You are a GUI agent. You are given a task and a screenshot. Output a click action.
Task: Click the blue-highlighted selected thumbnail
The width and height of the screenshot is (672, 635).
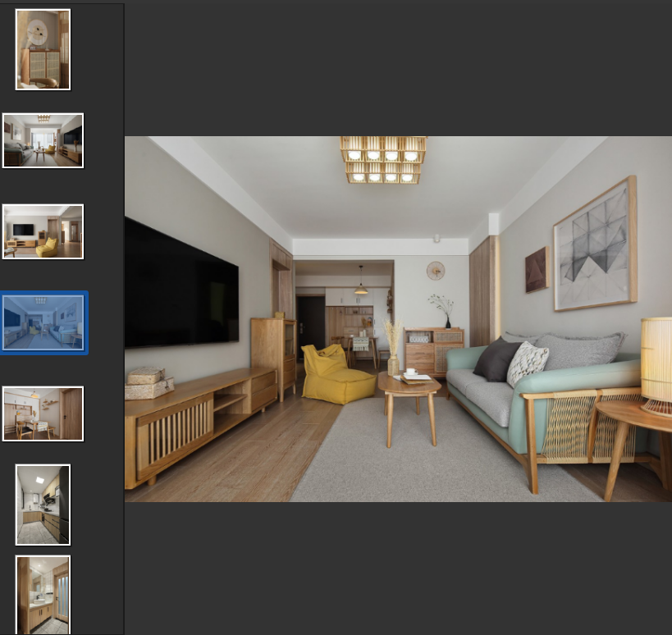pyautogui.click(x=43, y=322)
